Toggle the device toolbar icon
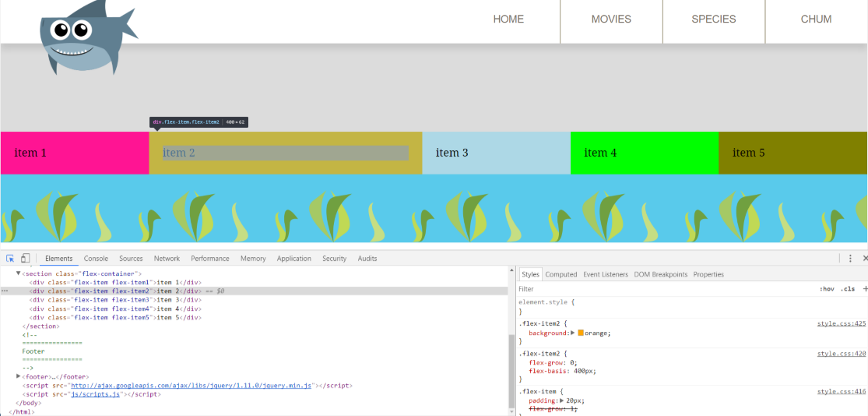Image resolution: width=868 pixels, height=416 pixels. [25, 259]
